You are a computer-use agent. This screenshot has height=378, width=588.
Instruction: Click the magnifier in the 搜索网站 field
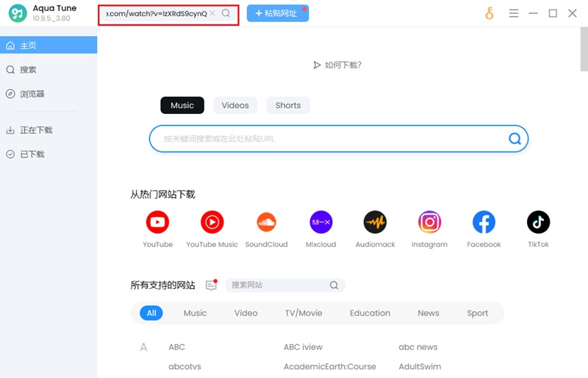coord(334,285)
